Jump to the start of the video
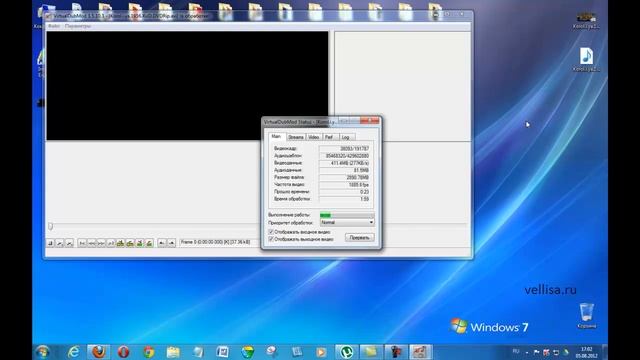Screen dimensions: 640x360 [82, 243]
